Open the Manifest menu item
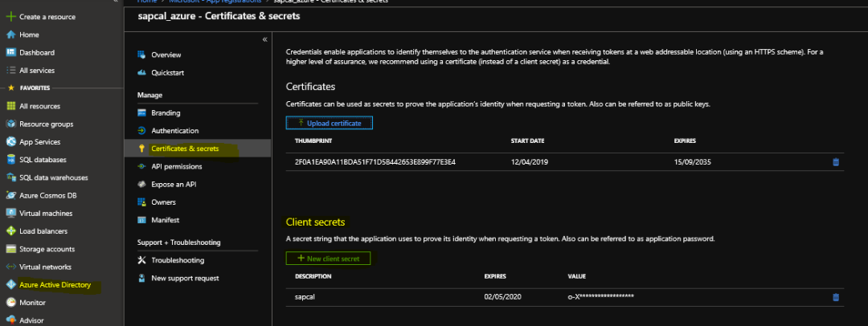 (165, 220)
